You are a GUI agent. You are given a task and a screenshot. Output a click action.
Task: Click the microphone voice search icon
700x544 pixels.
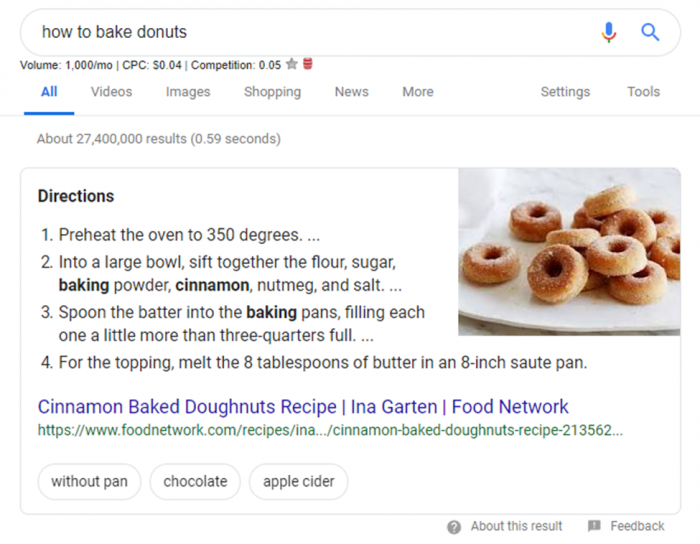pos(608,32)
